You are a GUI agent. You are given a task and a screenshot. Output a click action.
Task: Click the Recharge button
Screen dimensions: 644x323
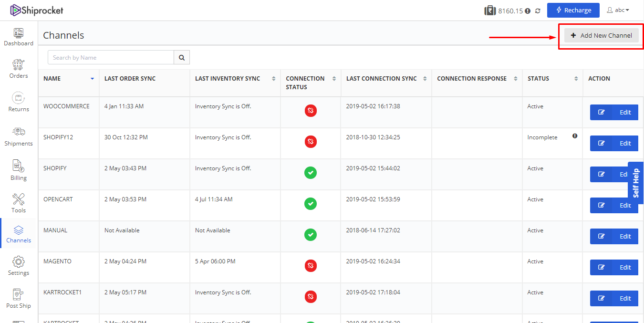(573, 10)
